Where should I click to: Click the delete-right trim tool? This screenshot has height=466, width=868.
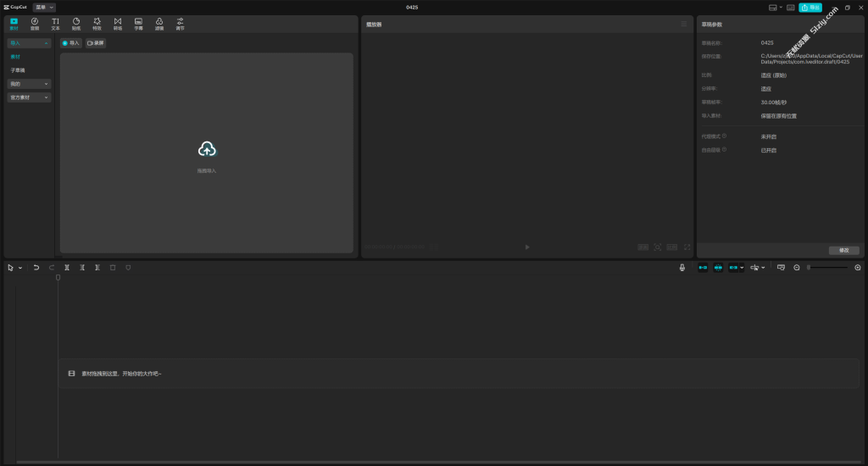pyautogui.click(x=97, y=268)
